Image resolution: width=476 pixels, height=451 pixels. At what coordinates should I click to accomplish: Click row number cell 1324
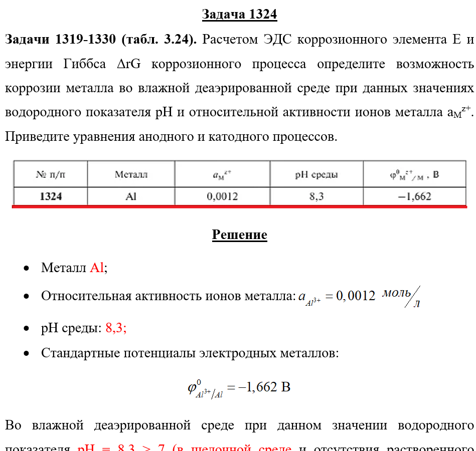(51, 196)
